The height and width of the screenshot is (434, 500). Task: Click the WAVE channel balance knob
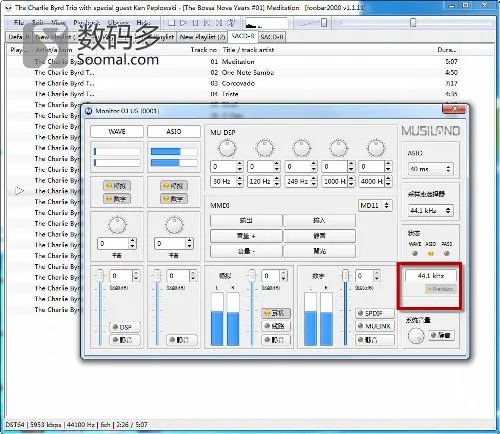117,225
